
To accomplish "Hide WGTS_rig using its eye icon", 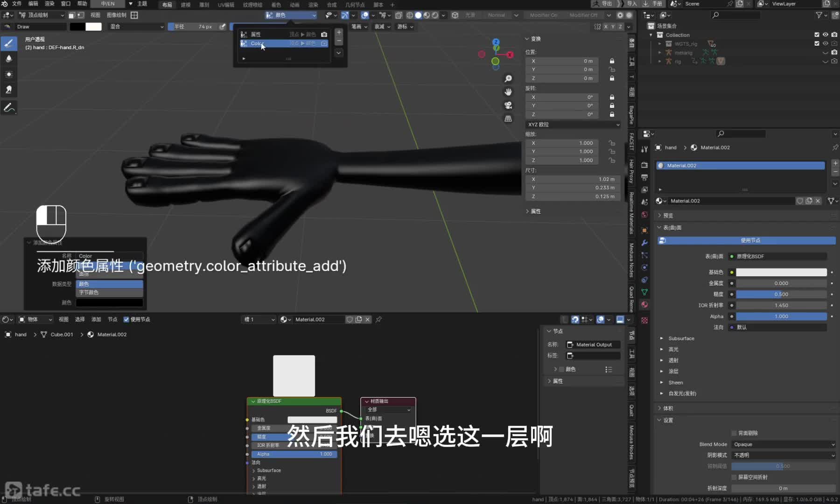I will click(x=825, y=43).
